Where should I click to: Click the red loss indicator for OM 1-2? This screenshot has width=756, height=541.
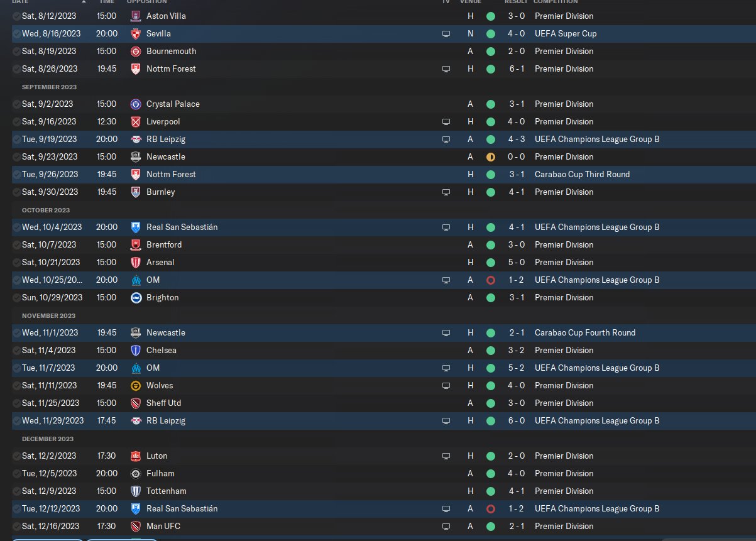coord(490,280)
